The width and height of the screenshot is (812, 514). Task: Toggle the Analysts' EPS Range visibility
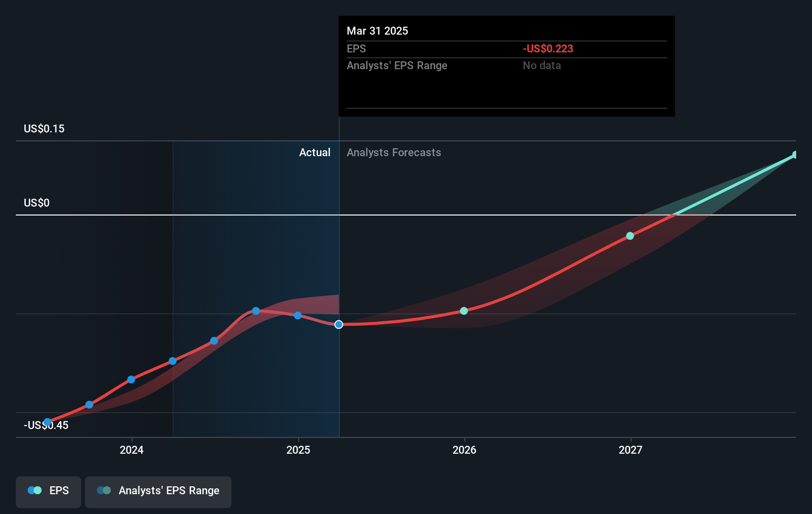(x=158, y=491)
